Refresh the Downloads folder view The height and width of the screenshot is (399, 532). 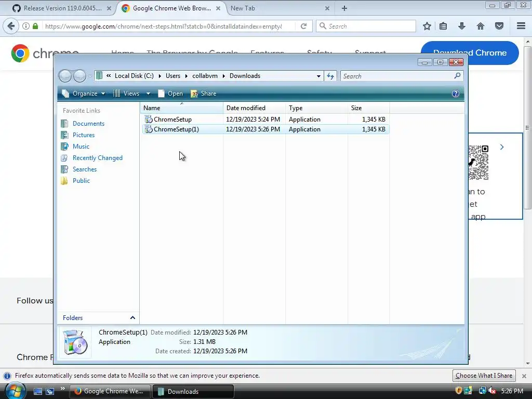click(x=330, y=76)
